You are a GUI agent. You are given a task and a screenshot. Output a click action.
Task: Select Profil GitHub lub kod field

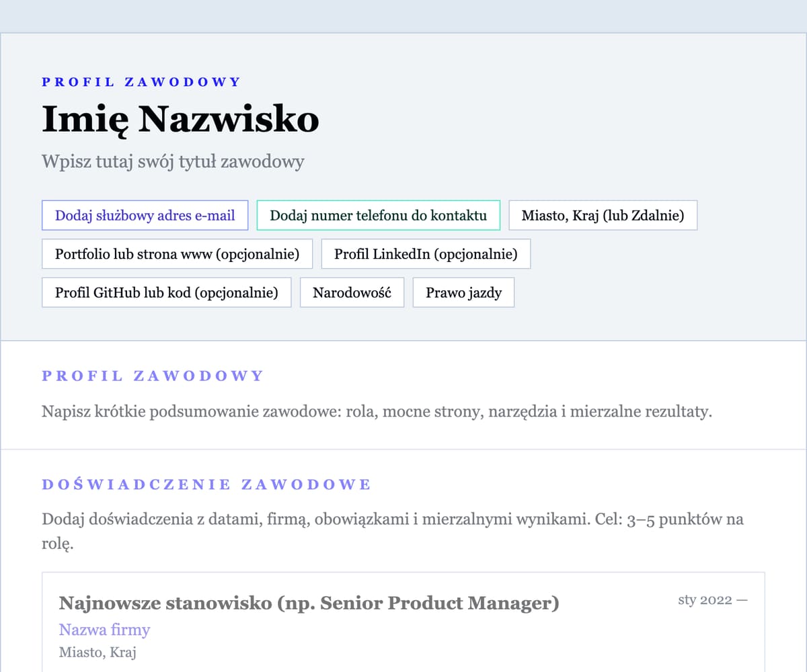[166, 293]
